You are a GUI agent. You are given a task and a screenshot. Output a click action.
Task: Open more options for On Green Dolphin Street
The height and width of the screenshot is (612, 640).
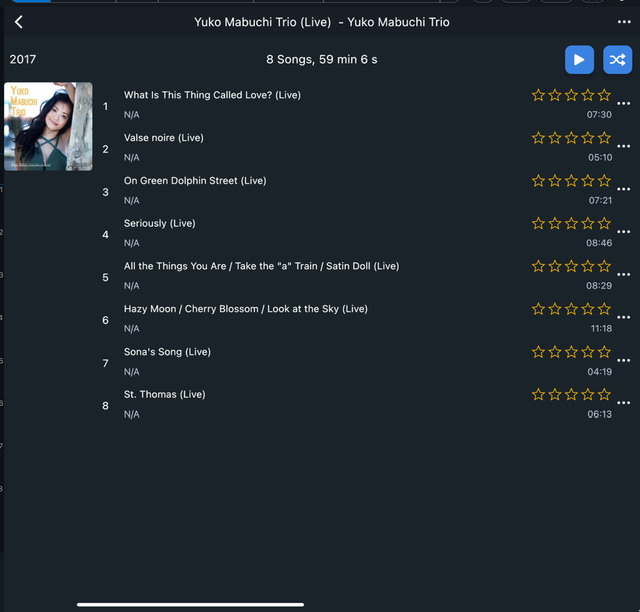pos(624,190)
